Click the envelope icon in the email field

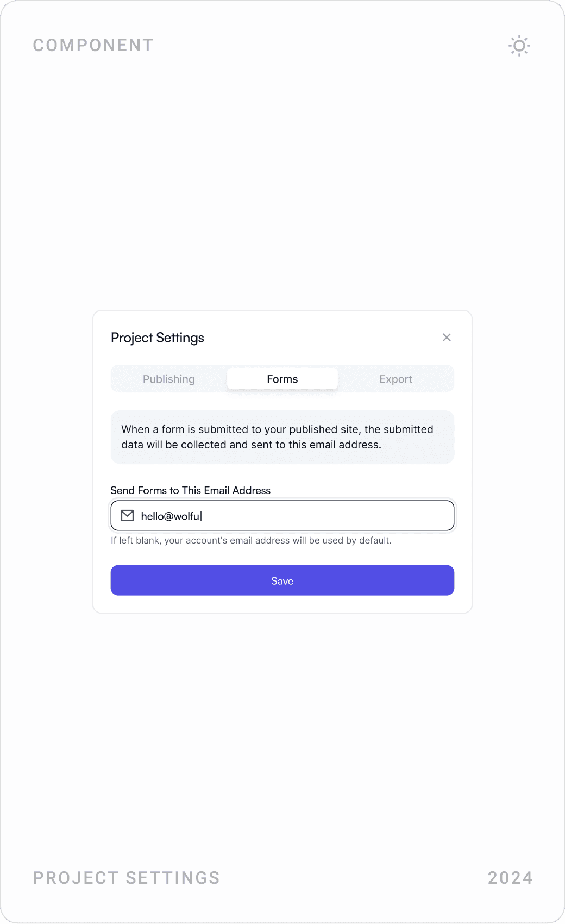click(x=128, y=515)
